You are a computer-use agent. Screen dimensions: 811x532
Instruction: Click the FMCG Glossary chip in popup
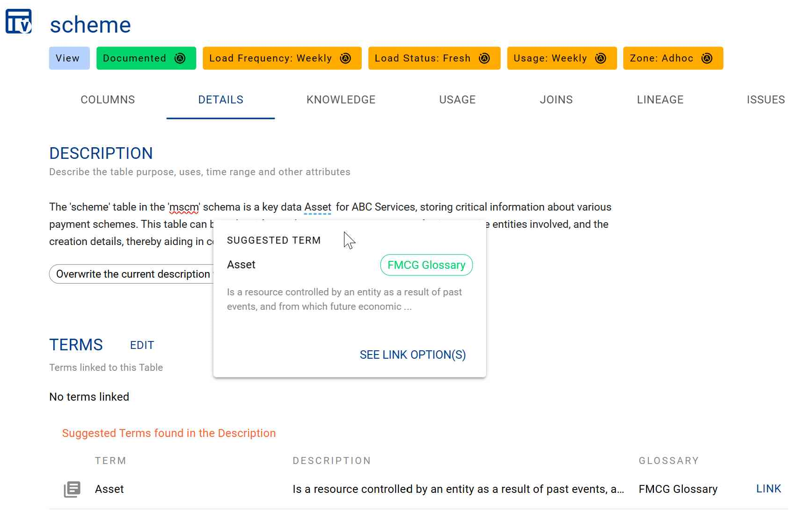(x=426, y=265)
